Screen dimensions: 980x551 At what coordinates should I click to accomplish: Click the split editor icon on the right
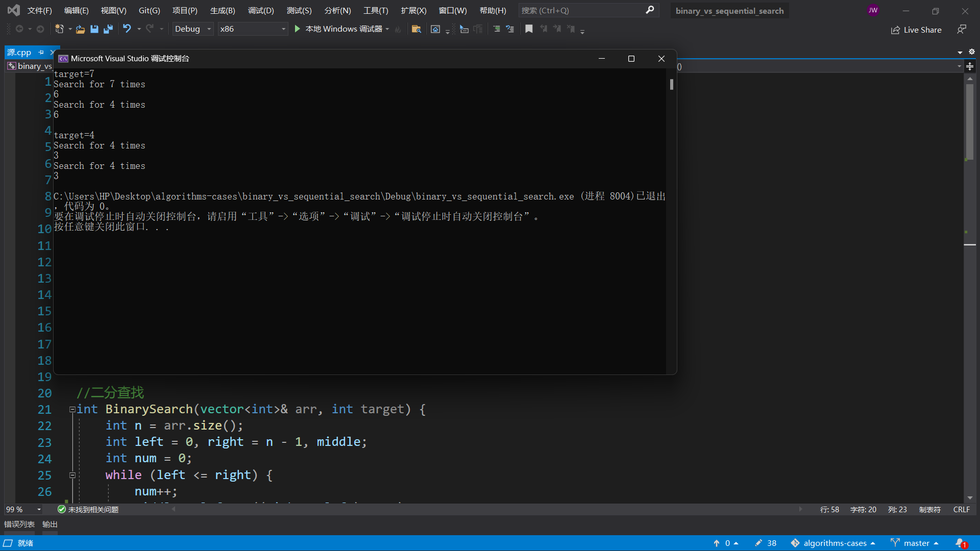pos(970,66)
